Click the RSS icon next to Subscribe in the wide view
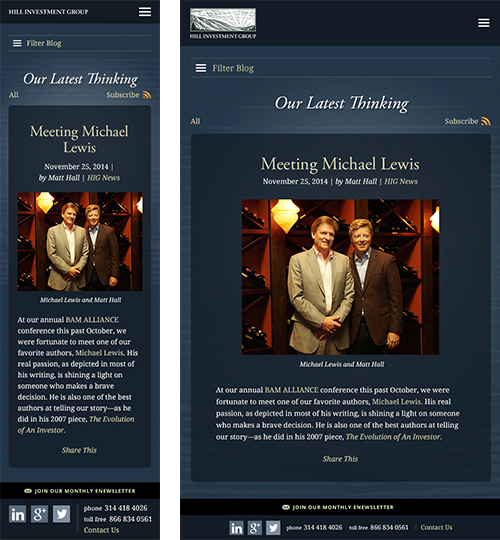Image resolution: width=500 pixels, height=540 pixels. (x=486, y=121)
